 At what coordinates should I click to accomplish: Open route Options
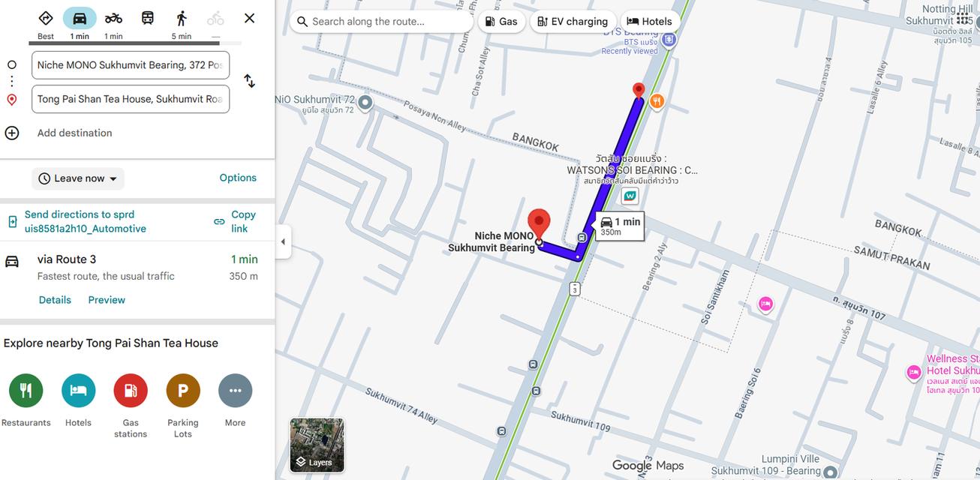(x=238, y=178)
